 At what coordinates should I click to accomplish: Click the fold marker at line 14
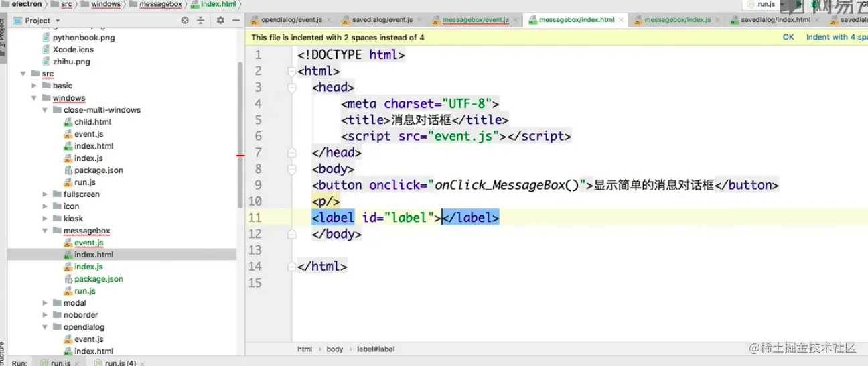(x=291, y=267)
